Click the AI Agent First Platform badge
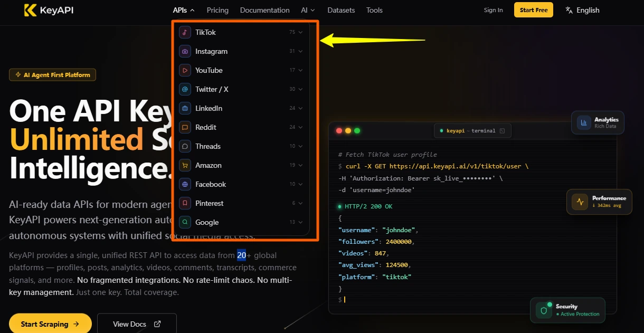This screenshot has width=644, height=333. [x=52, y=75]
